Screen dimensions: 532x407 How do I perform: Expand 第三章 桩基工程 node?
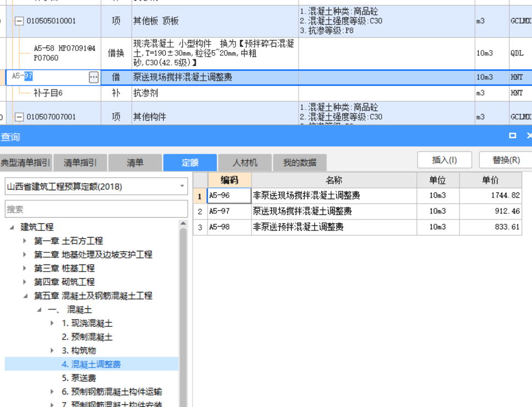pyautogui.click(x=24, y=268)
